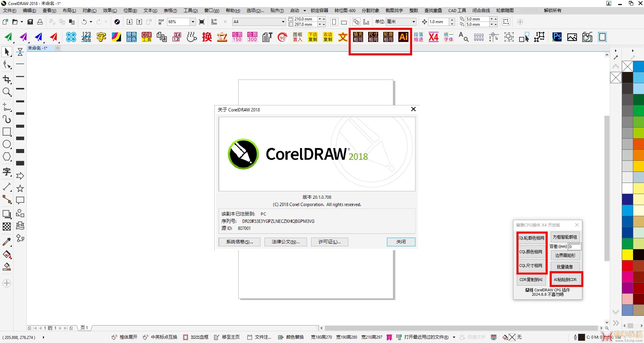The height and width of the screenshot is (343, 644).
Task: Click 许可证(L)... button
Action: 330,242
